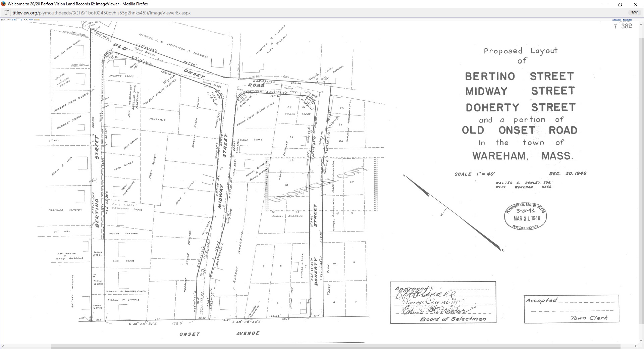Go to the first page of document
644x349 pixels.
(2, 20)
